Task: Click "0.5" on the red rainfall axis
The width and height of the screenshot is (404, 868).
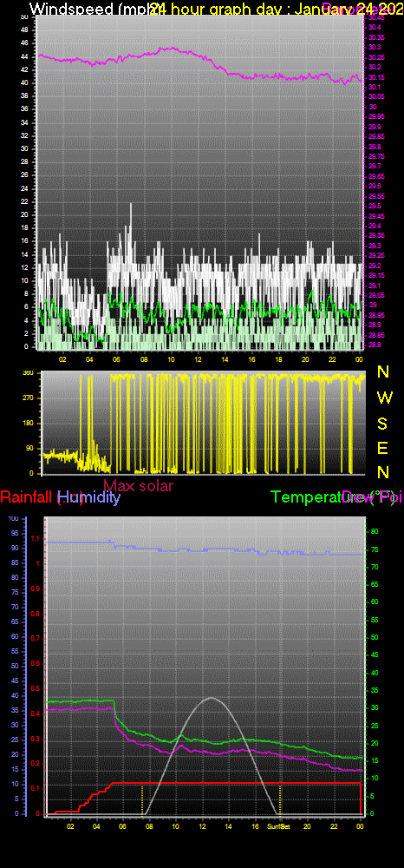Action: click(36, 689)
